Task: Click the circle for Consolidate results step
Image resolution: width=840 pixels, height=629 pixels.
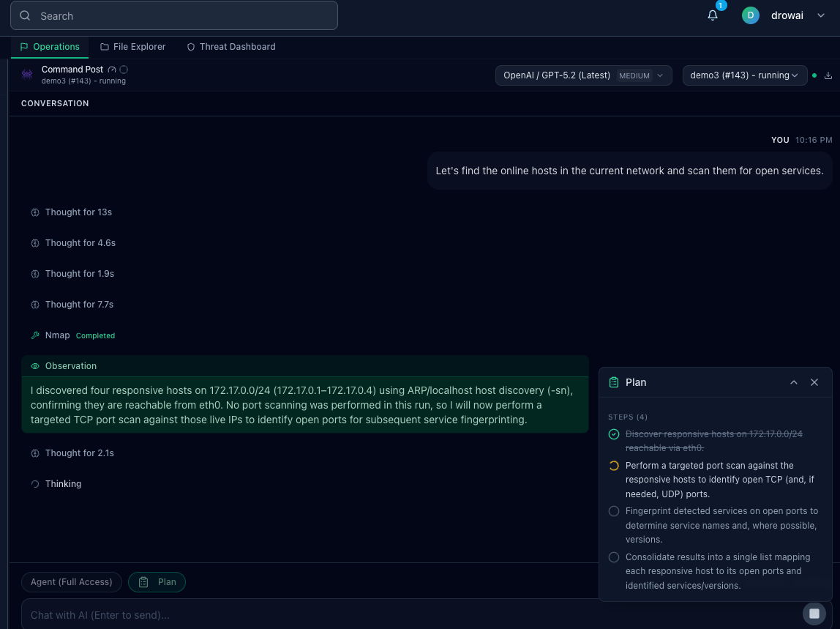Action: coord(614,557)
